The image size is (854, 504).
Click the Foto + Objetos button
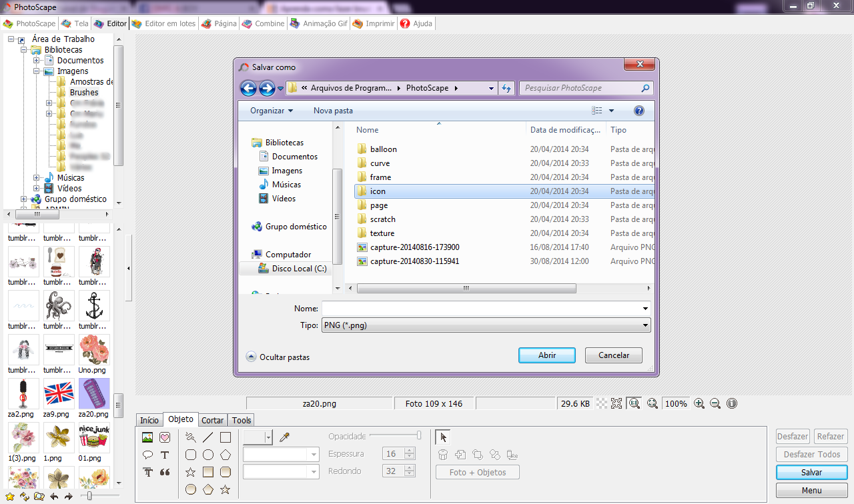pyautogui.click(x=478, y=472)
